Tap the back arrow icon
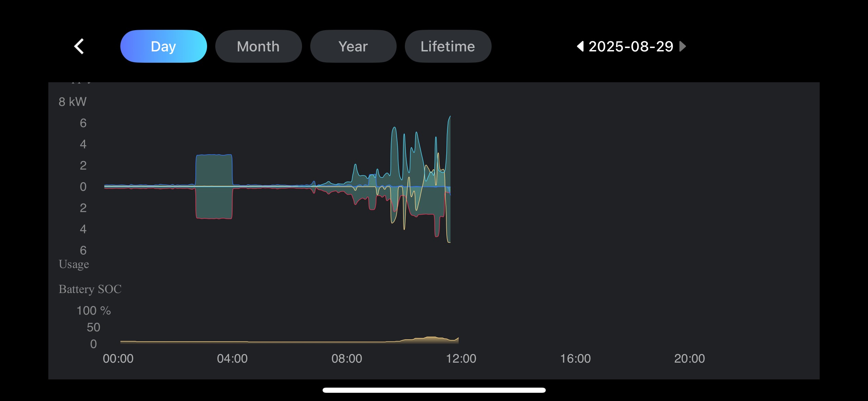This screenshot has width=868, height=401. point(79,46)
